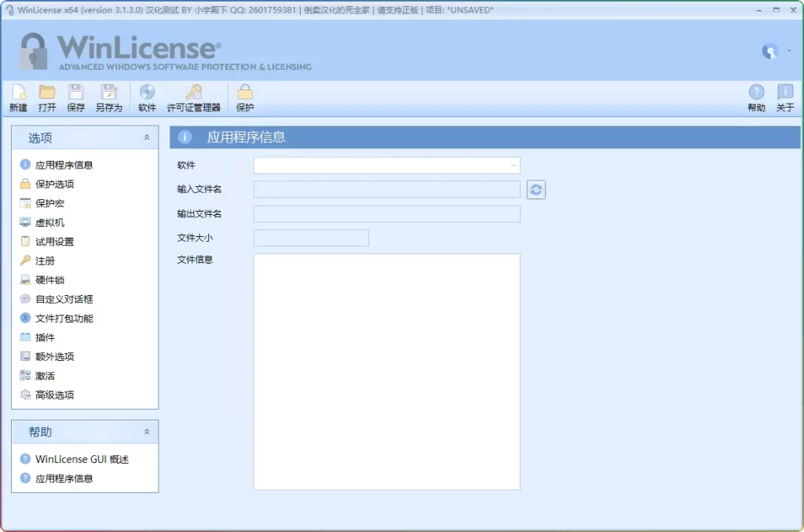Screen dimensions: 804x532
Task: Select 激活 sidebar item
Action: 38,376
